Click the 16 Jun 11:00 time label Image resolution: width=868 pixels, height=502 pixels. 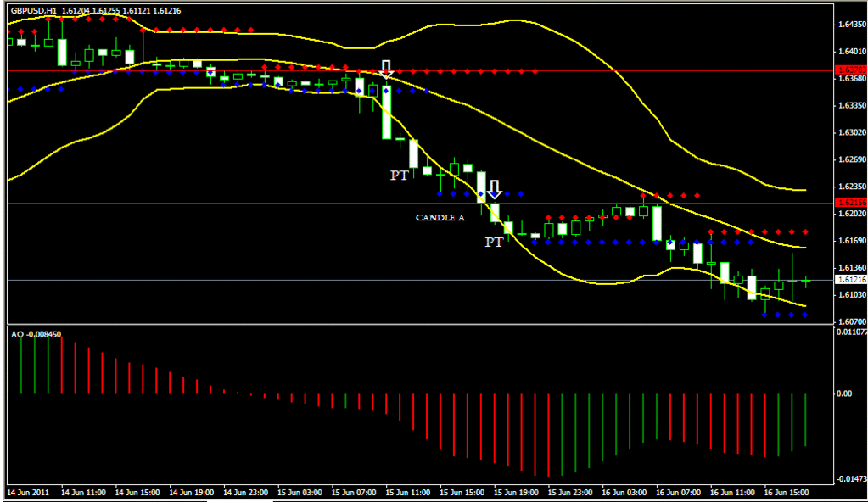click(x=732, y=492)
